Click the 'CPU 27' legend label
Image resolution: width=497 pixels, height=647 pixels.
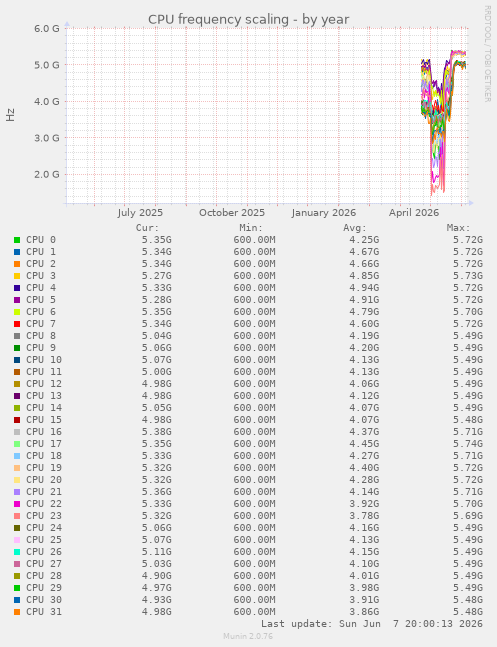[x=44, y=563]
